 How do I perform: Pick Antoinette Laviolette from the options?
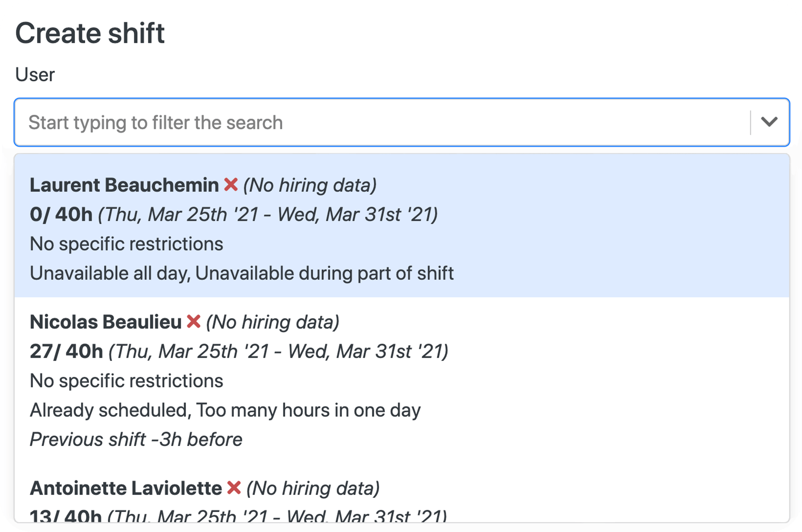coord(126,488)
